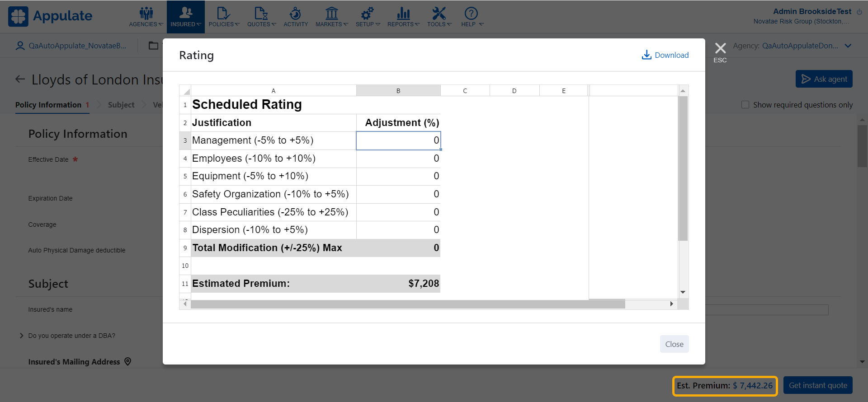Open the Insured menu dropdown
The width and height of the screenshot is (868, 402).
pos(185,17)
